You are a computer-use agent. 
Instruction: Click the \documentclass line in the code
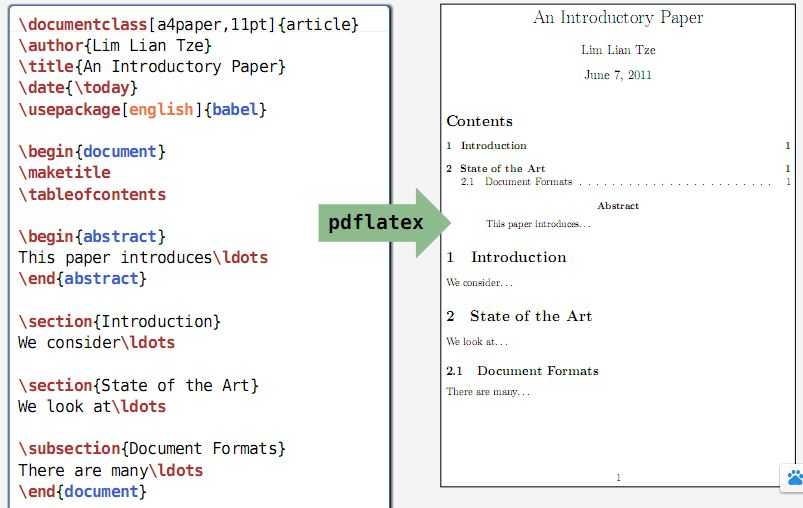[x=188, y=24]
